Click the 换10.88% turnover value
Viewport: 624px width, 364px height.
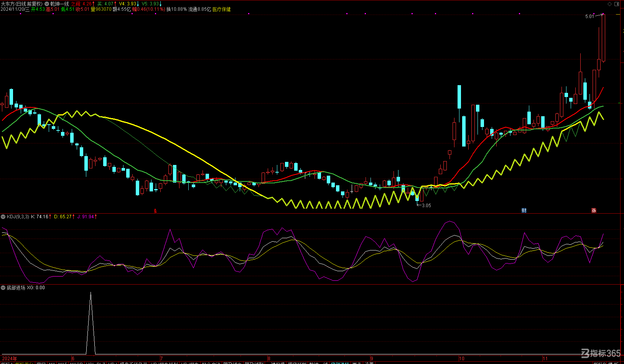tap(177, 9)
